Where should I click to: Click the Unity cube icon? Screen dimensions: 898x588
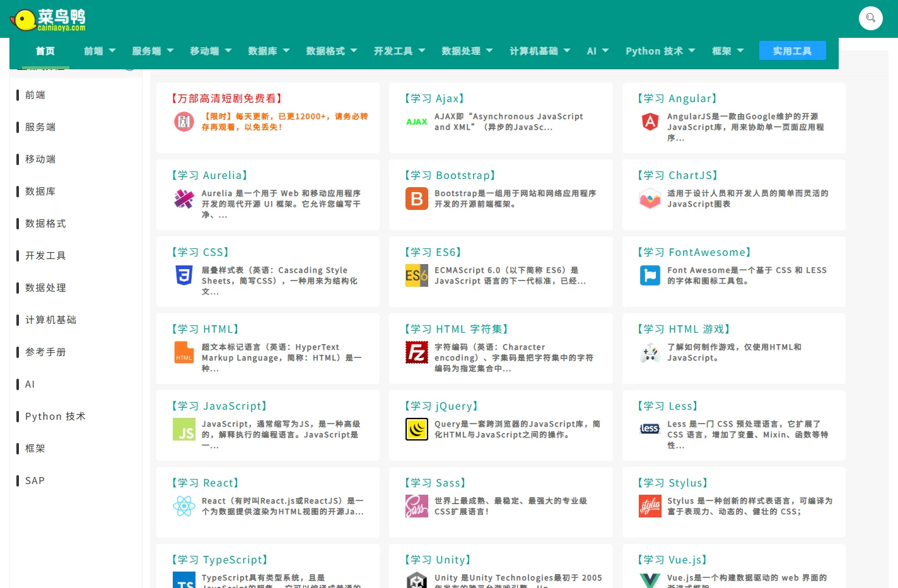pyautogui.click(x=416, y=580)
